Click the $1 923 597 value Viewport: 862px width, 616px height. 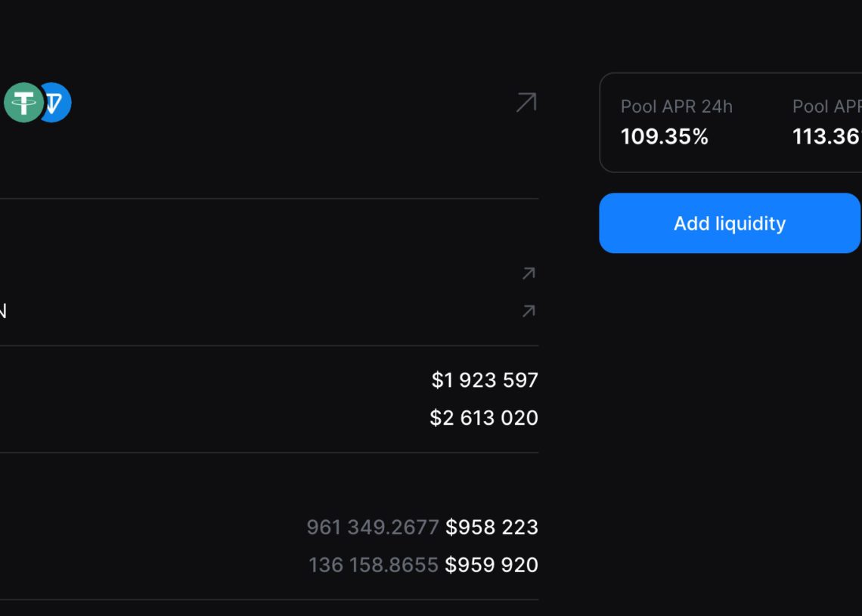(x=485, y=380)
